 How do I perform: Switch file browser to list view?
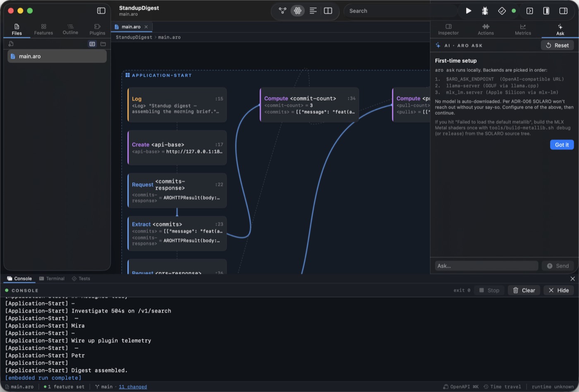[92, 44]
